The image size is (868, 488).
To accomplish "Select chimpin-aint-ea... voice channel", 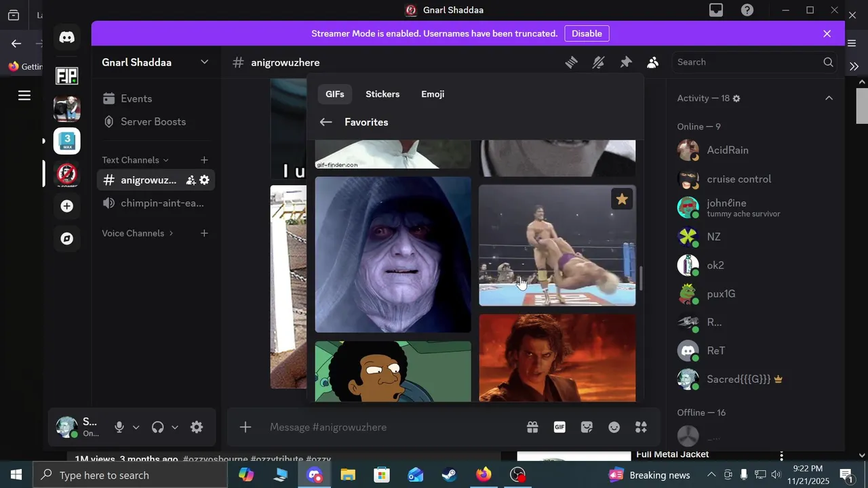I will point(157,203).
